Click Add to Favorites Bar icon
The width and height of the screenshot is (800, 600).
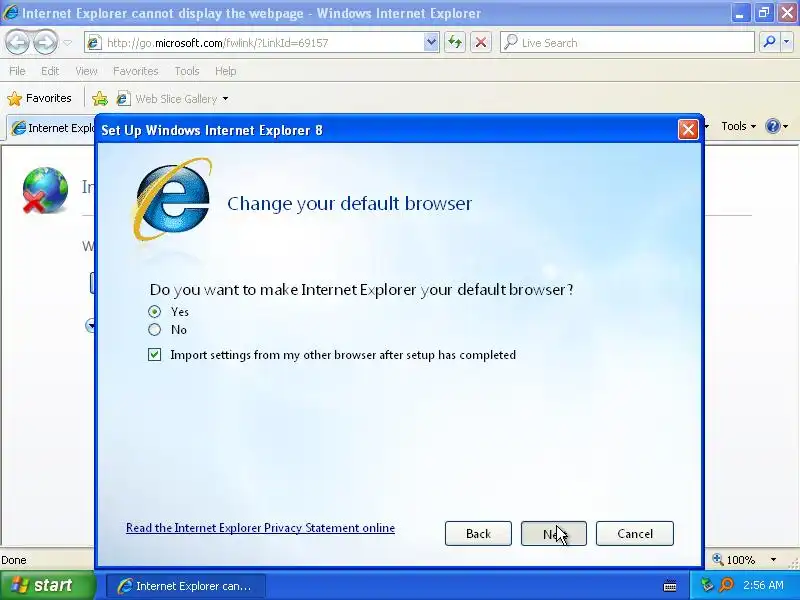[x=100, y=98]
